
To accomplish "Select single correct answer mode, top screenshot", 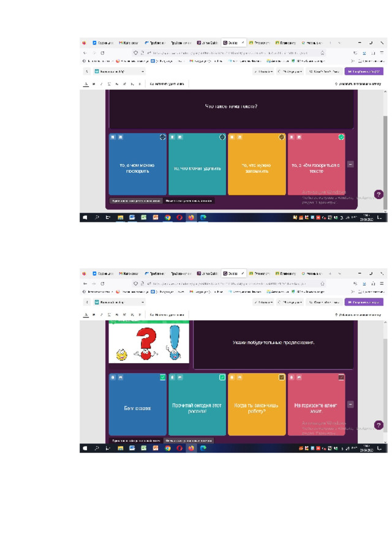I will coord(136,201).
